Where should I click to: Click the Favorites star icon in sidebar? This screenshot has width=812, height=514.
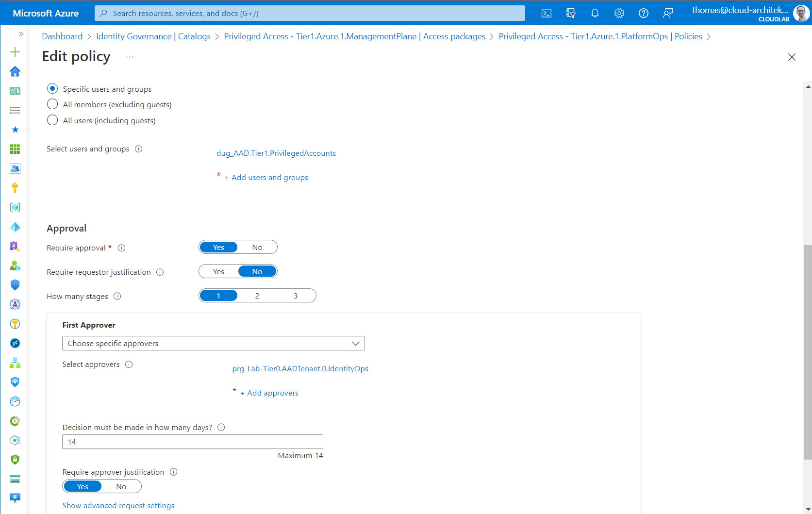15,130
